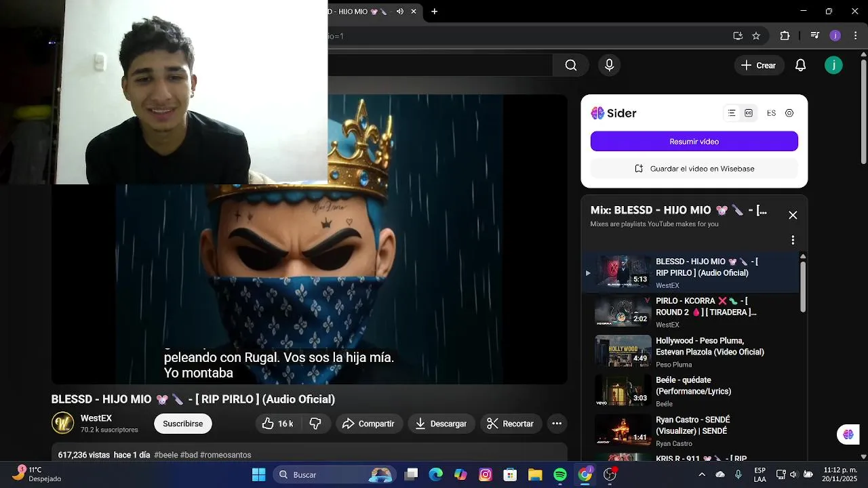Click the YouTube search magnifier button
The height and width of the screenshot is (488, 868).
click(571, 65)
